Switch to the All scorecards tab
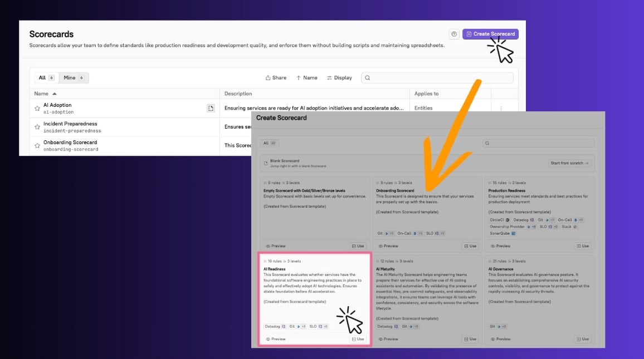This screenshot has height=359, width=644. coord(46,77)
